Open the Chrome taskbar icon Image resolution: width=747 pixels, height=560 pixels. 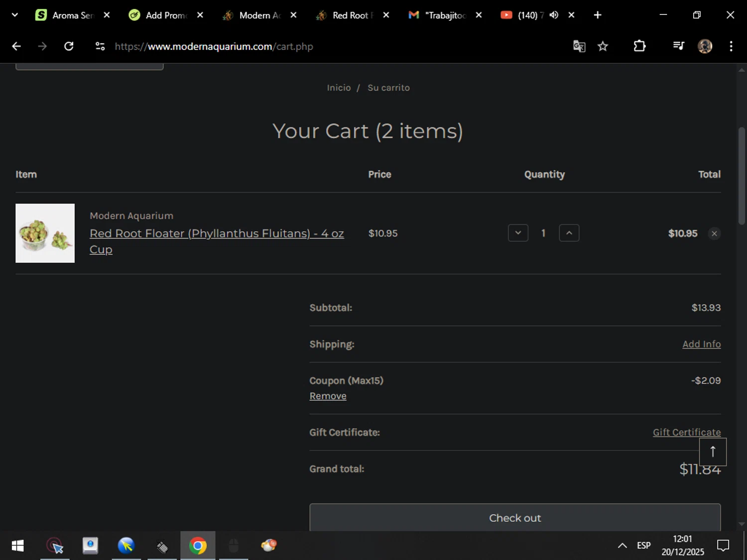tap(198, 546)
